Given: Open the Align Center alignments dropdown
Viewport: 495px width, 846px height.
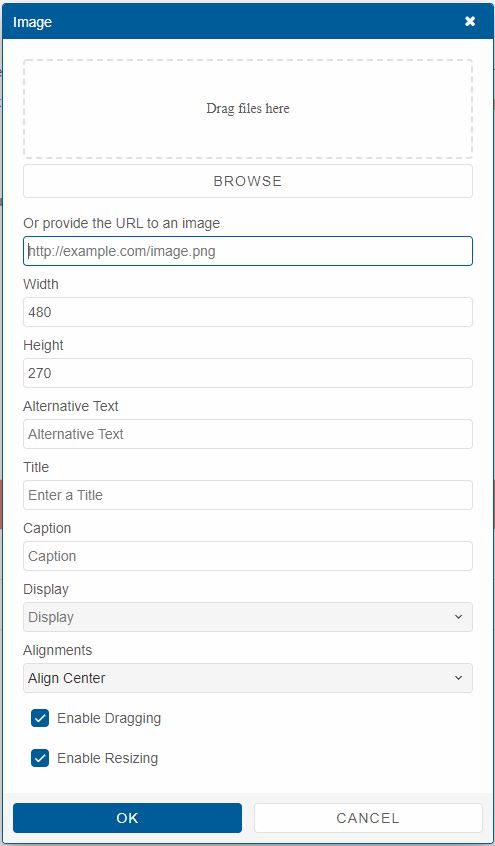Looking at the screenshot, I should (248, 678).
